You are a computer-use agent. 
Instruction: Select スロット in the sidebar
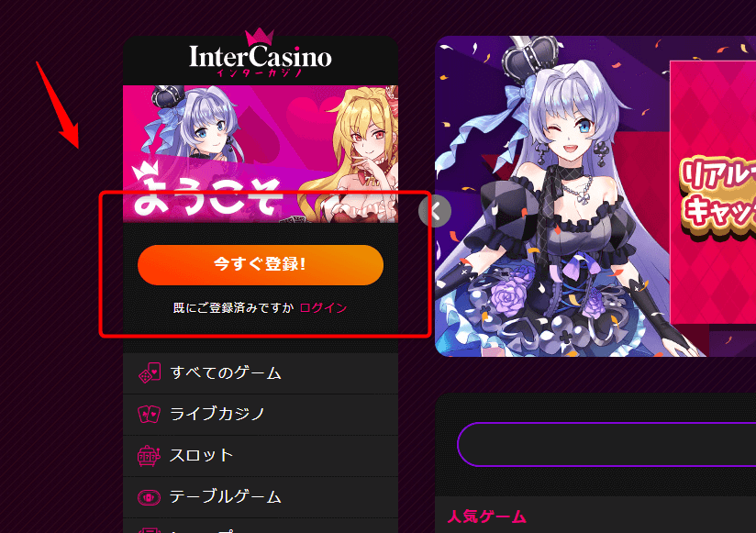[261, 456]
